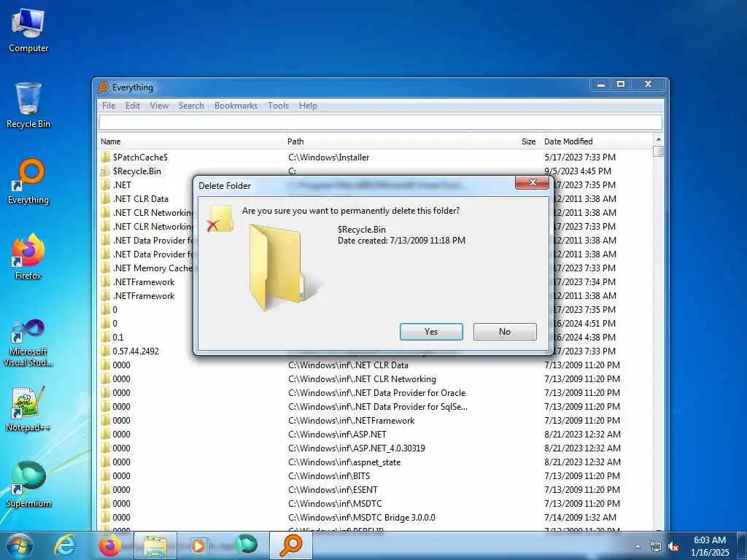Click date 9/5/2023 4:45 PM
The image size is (747, 560).
(x=578, y=171)
